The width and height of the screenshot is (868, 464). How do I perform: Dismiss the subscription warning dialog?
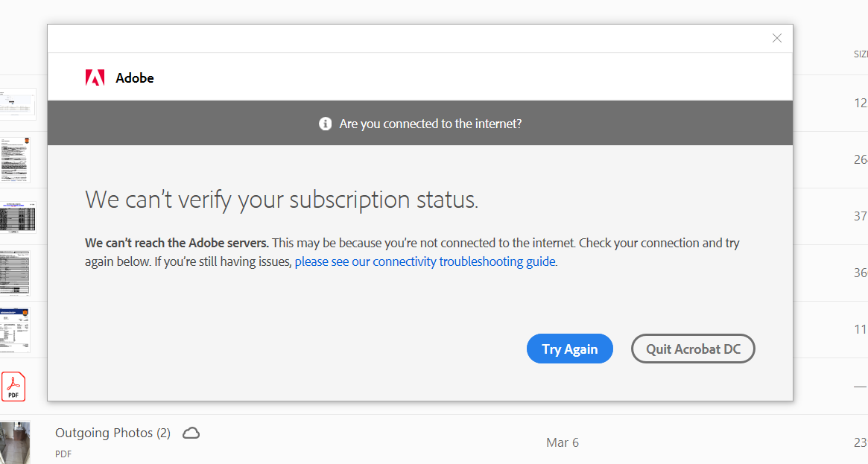(776, 38)
